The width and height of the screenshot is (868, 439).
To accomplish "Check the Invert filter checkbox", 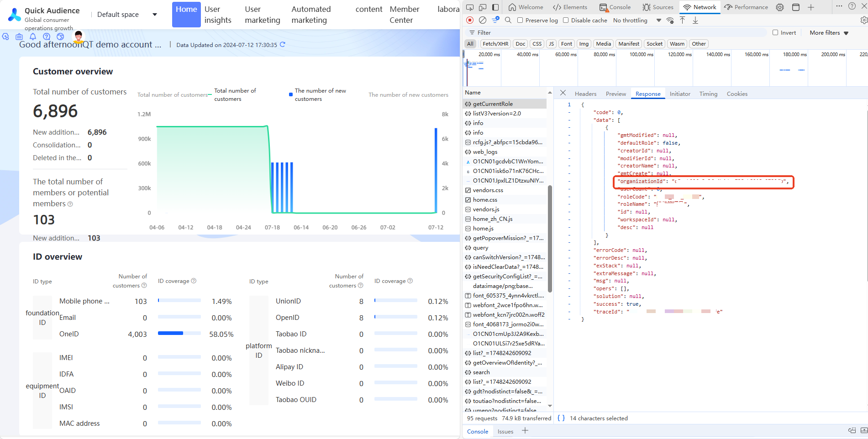I will point(775,32).
